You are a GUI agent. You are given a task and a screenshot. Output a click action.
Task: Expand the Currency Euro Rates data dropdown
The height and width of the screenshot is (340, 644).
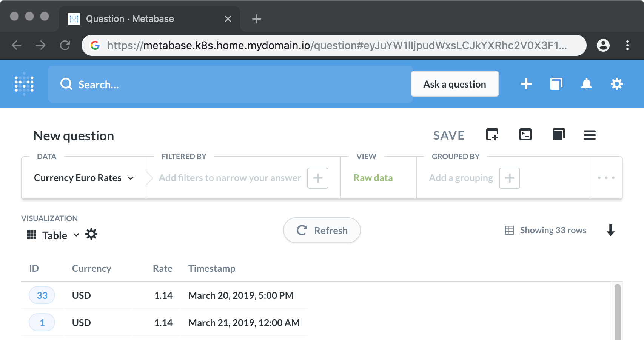tap(84, 178)
